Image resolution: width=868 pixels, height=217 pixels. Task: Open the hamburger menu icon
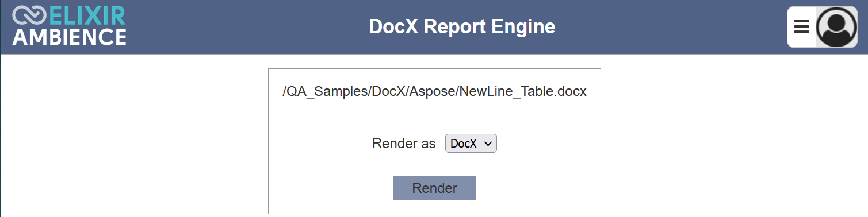coord(801,26)
